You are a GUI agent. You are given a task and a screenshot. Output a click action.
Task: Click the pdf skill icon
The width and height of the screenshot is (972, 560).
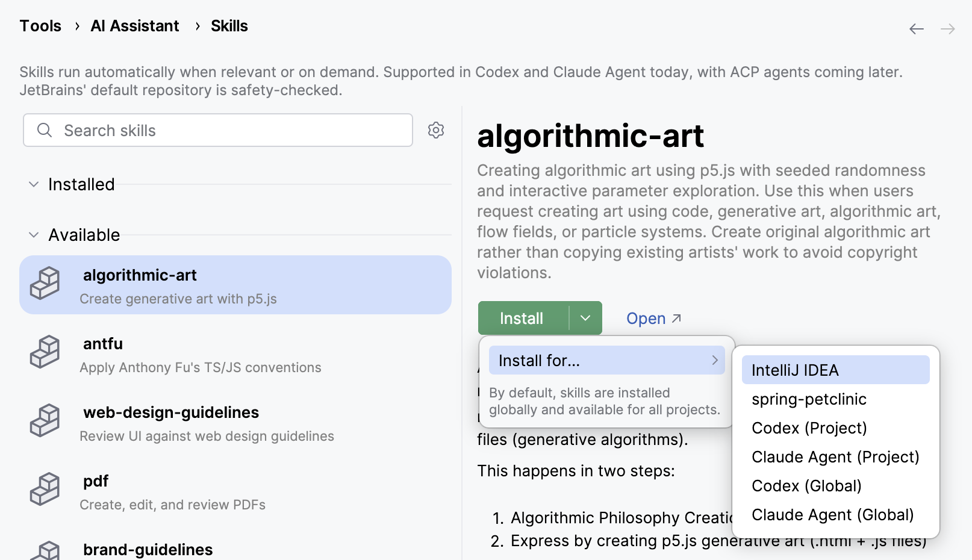[x=45, y=490]
